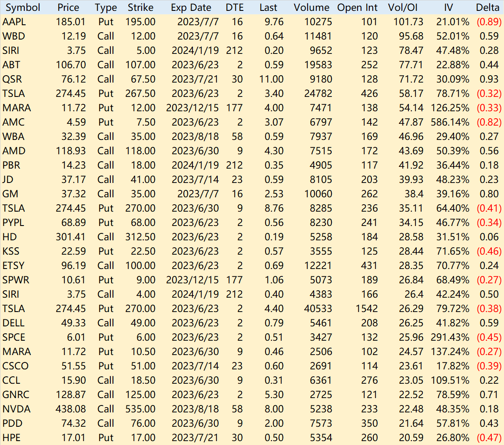Click the IV value 586.14%
The width and height of the screenshot is (504, 445).
coord(450,122)
